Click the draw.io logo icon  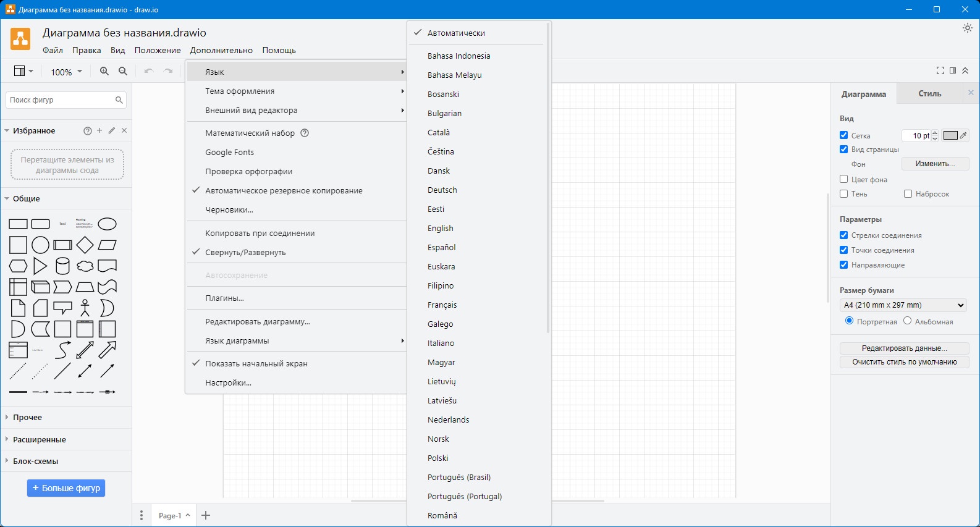pos(20,39)
